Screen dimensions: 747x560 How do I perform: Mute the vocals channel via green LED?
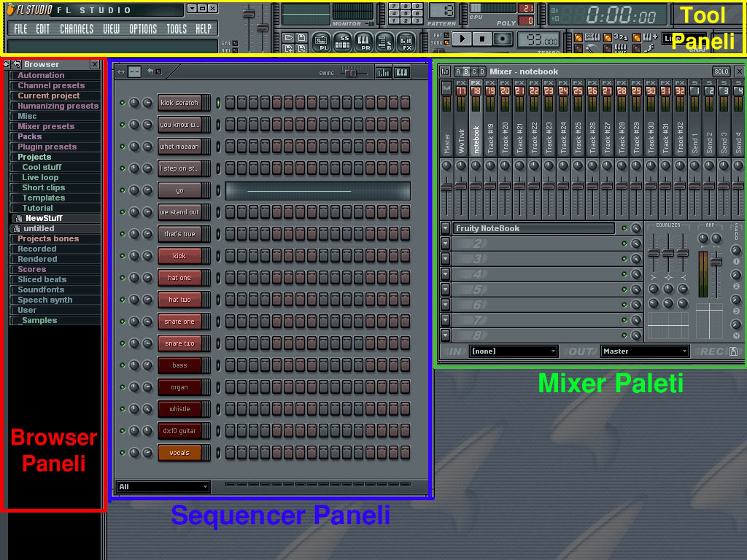pos(123,453)
